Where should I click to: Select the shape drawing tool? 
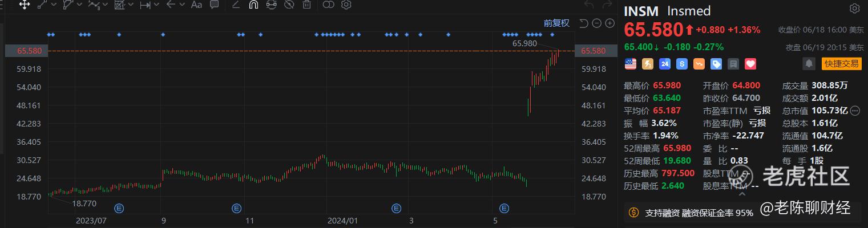point(68,5)
